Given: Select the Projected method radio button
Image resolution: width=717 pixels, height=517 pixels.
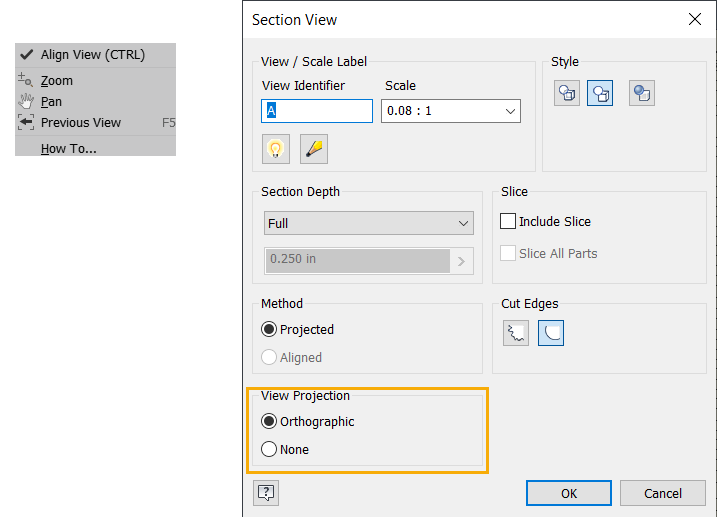Looking at the screenshot, I should click(269, 329).
